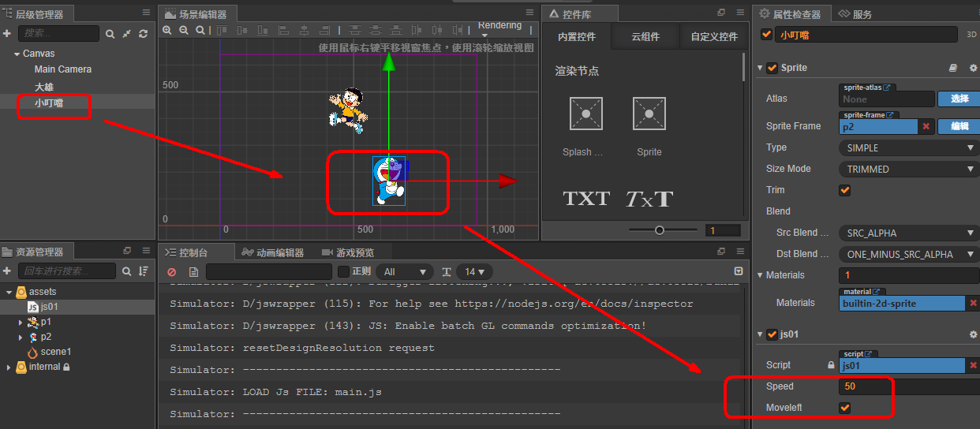The image size is (980, 429).
Task: Toggle the node active checkbox beside 小叮噹
Action: pyautogui.click(x=765, y=35)
